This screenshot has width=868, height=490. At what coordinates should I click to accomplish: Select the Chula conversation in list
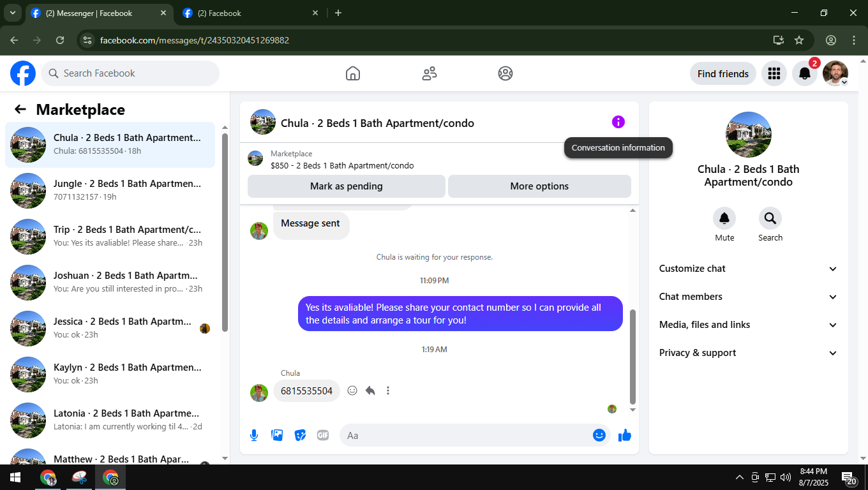click(110, 145)
